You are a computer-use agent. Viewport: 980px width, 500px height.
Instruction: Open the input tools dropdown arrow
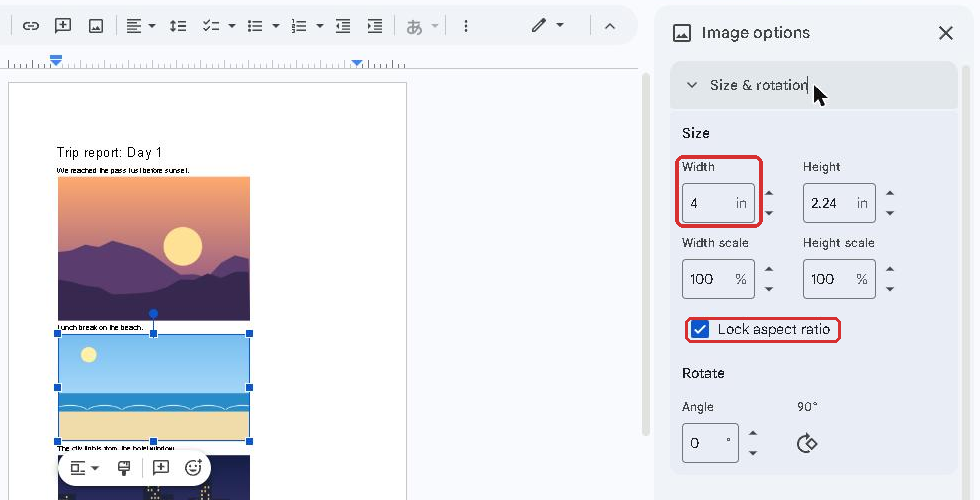[x=435, y=26]
